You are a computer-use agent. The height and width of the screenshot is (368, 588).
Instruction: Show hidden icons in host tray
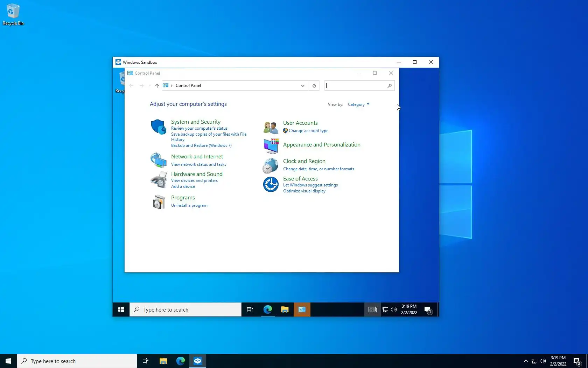(526, 361)
